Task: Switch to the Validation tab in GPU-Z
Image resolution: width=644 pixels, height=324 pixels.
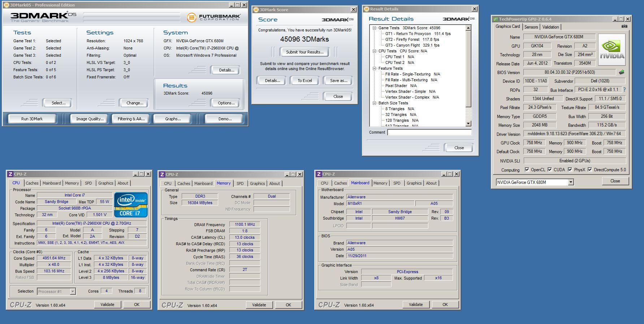Action: 550,27
